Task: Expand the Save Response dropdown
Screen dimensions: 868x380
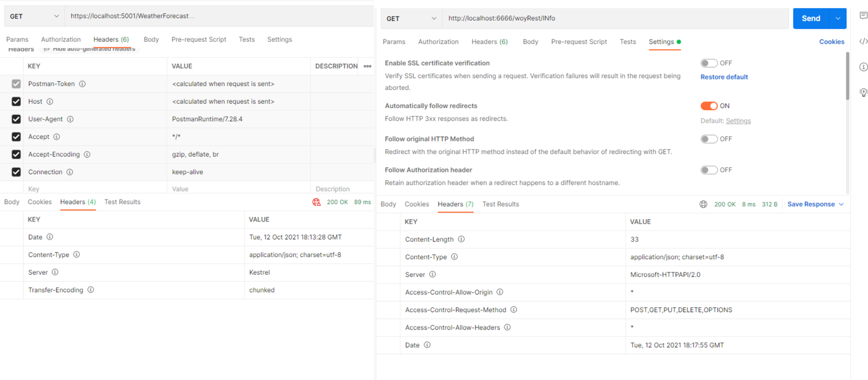Action: point(841,204)
